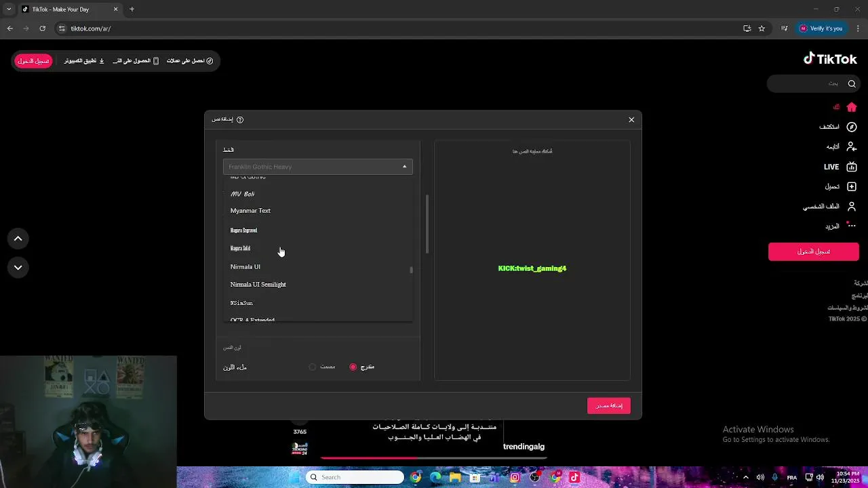Open Chrome three-dot menu
868x488 pixels.
(859, 28)
